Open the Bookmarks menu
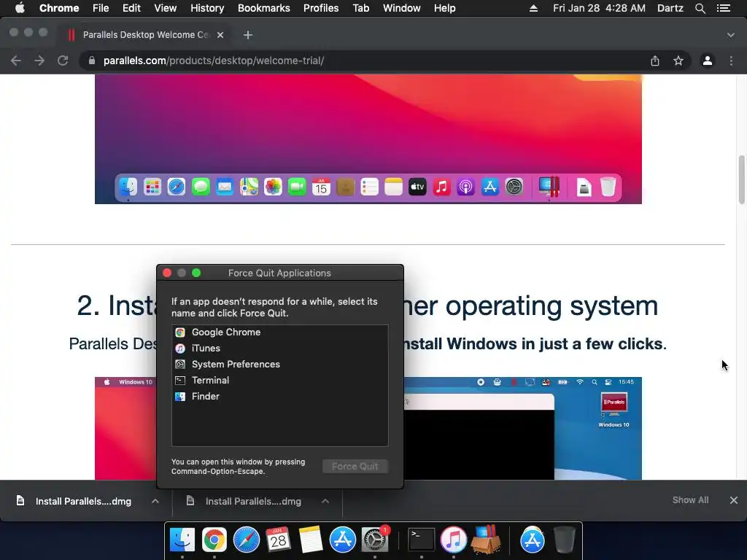Image resolution: width=747 pixels, height=560 pixels. (264, 8)
